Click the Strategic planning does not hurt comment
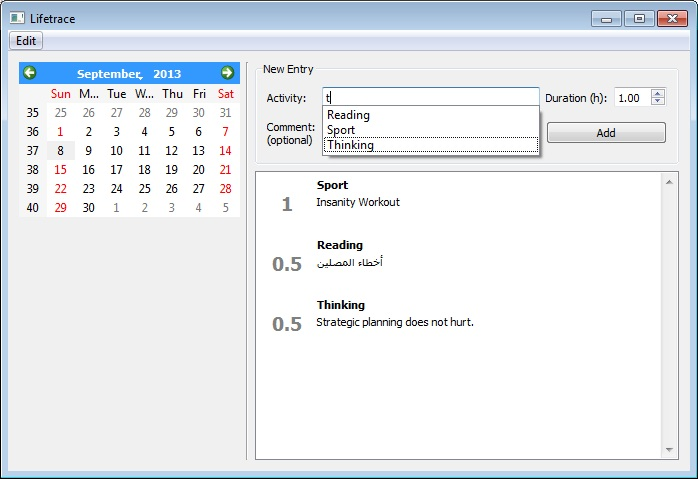Viewport: 698px width, 479px height. click(x=395, y=322)
